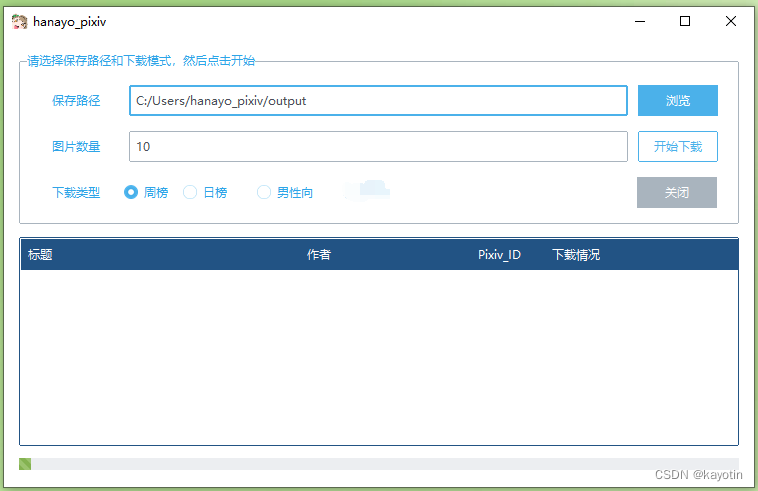The height and width of the screenshot is (491, 758).
Task: Minimize the hanayo_pixiv window
Action: [640, 21]
